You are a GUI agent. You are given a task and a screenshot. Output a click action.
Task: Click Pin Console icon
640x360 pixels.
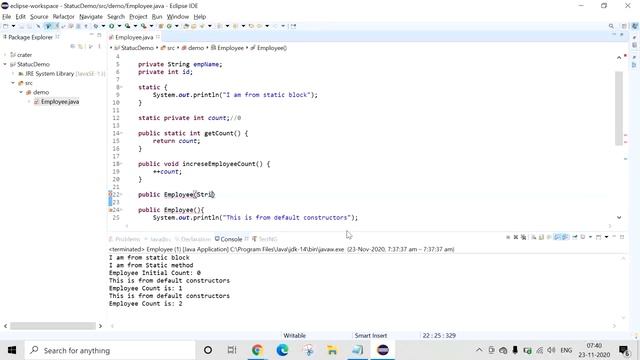click(575, 237)
